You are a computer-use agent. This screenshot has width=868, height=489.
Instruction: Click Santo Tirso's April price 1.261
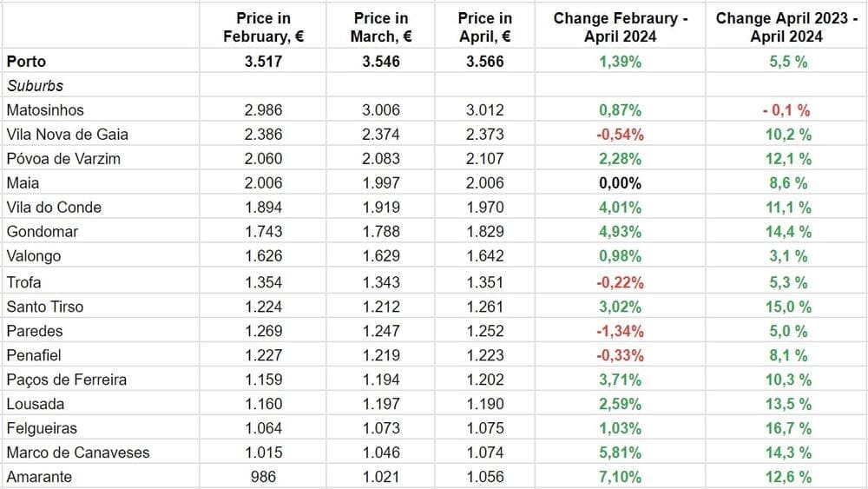(484, 307)
